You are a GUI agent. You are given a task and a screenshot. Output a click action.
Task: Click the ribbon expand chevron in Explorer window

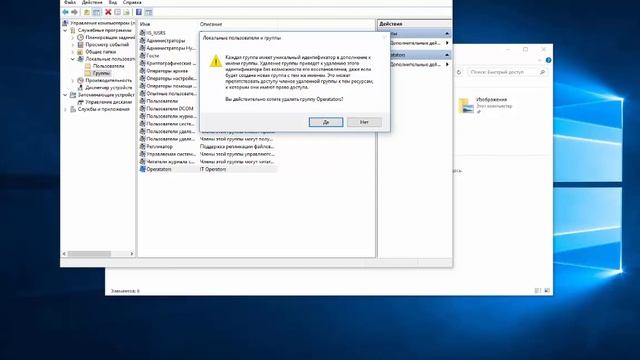[540, 60]
